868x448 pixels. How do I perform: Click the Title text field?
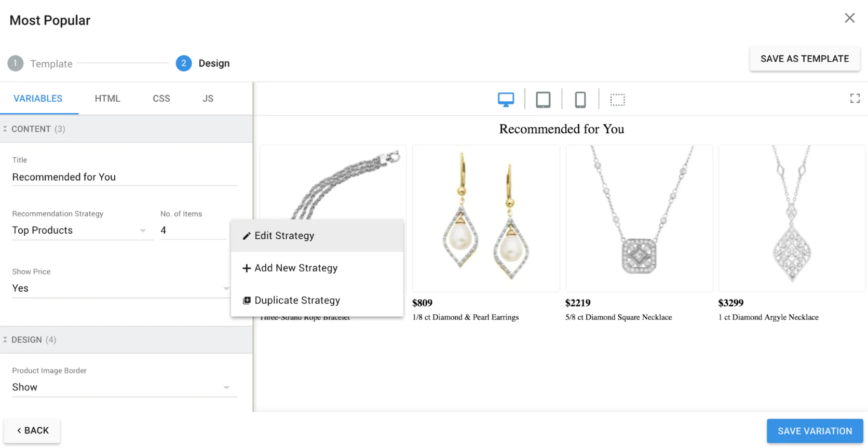[x=125, y=177]
